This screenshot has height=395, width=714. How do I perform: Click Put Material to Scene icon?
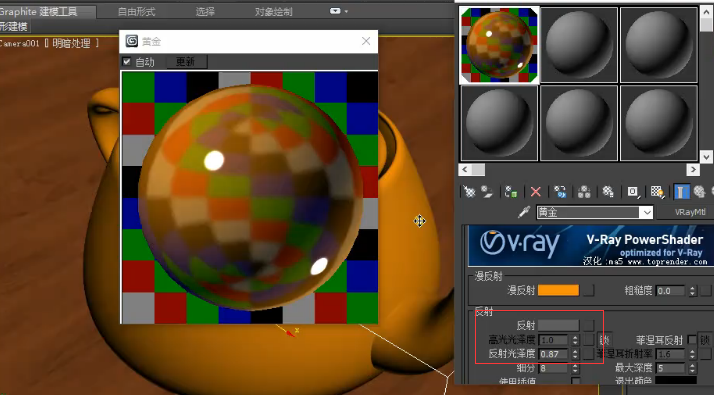(x=487, y=192)
